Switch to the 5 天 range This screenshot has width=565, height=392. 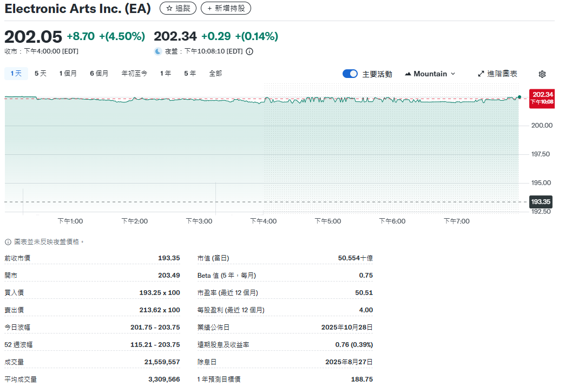tap(41, 74)
